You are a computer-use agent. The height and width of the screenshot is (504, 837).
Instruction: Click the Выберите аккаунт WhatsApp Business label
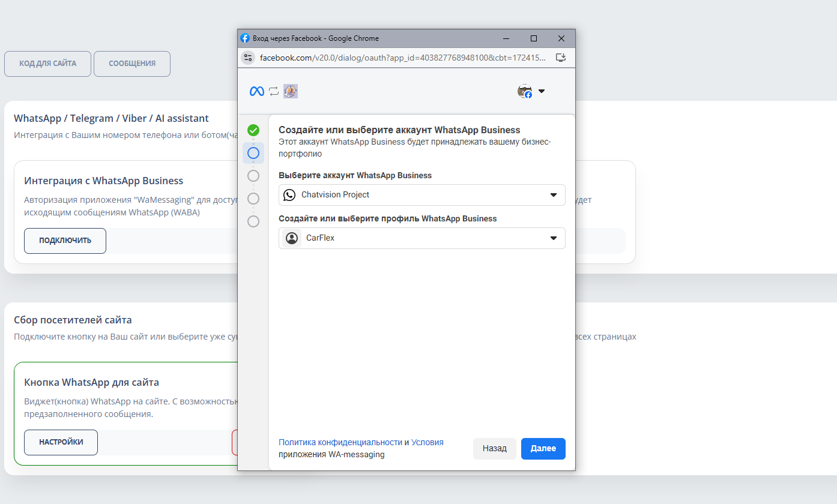point(355,176)
